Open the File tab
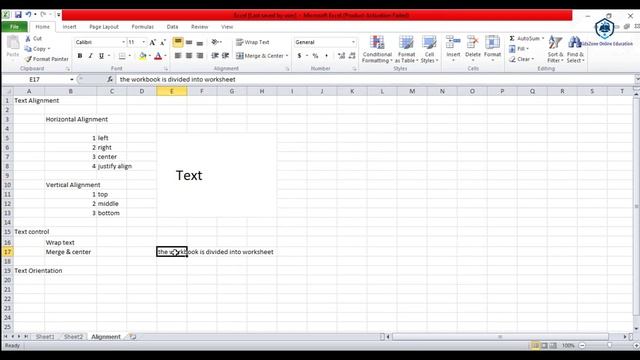Viewport: 640px width, 360px height. pos(14,27)
